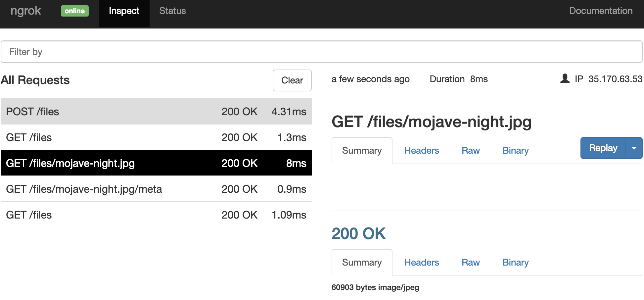Select the GET /files/mojave-night.jpg/meta request
Screen dimensions: 644x300
point(156,189)
